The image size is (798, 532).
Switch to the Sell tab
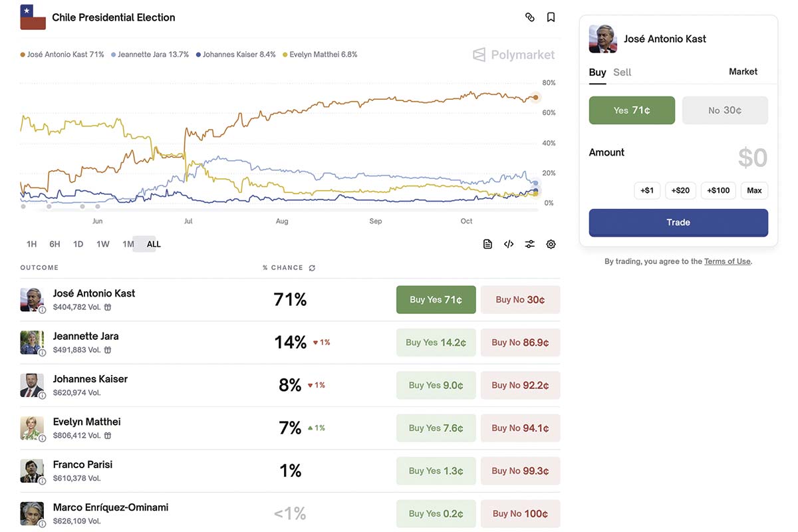click(622, 72)
